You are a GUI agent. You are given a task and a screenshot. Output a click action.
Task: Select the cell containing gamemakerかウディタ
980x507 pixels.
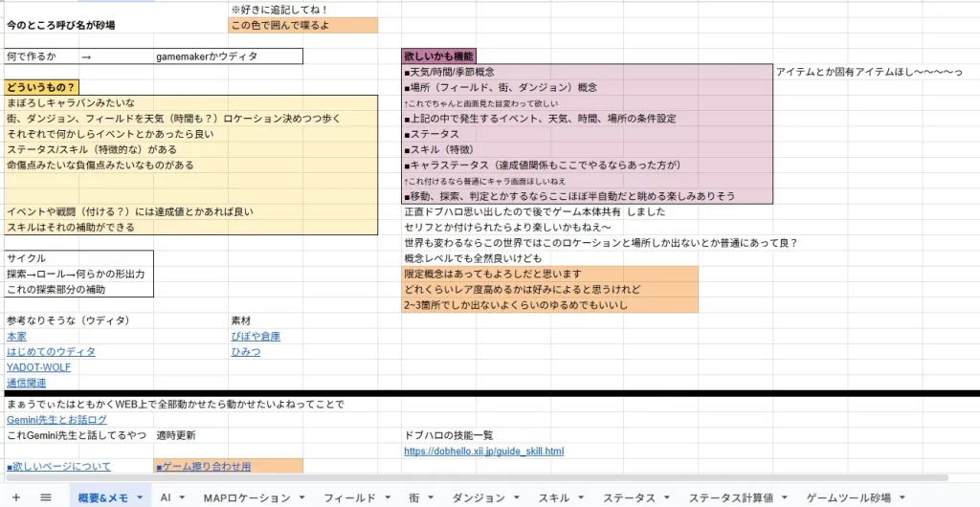[x=206, y=56]
